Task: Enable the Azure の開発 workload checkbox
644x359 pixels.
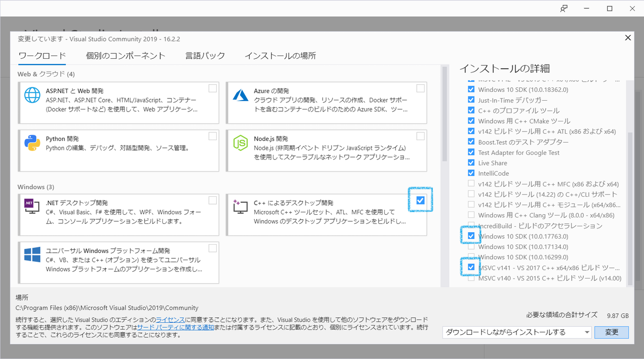Action: click(x=420, y=88)
